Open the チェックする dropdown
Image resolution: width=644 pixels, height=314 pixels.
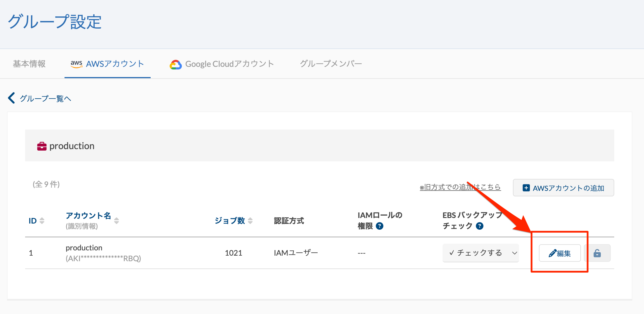[x=481, y=253]
